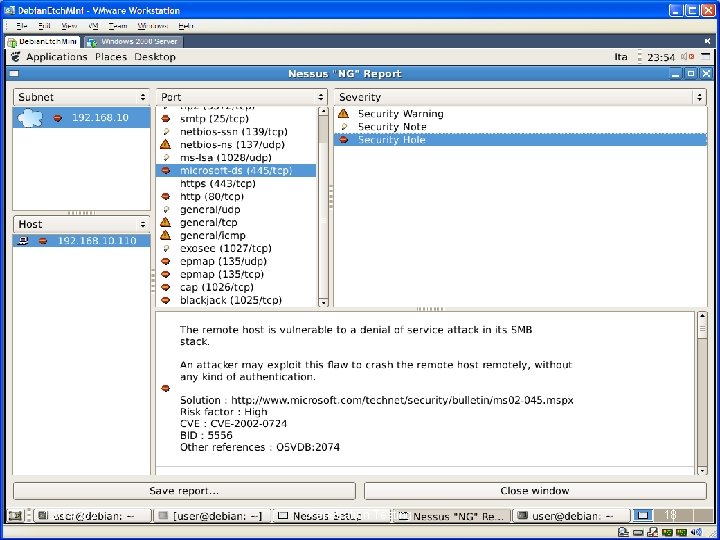This screenshot has height=540, width=720.
Task: Click the Close window button
Action: [x=535, y=491]
